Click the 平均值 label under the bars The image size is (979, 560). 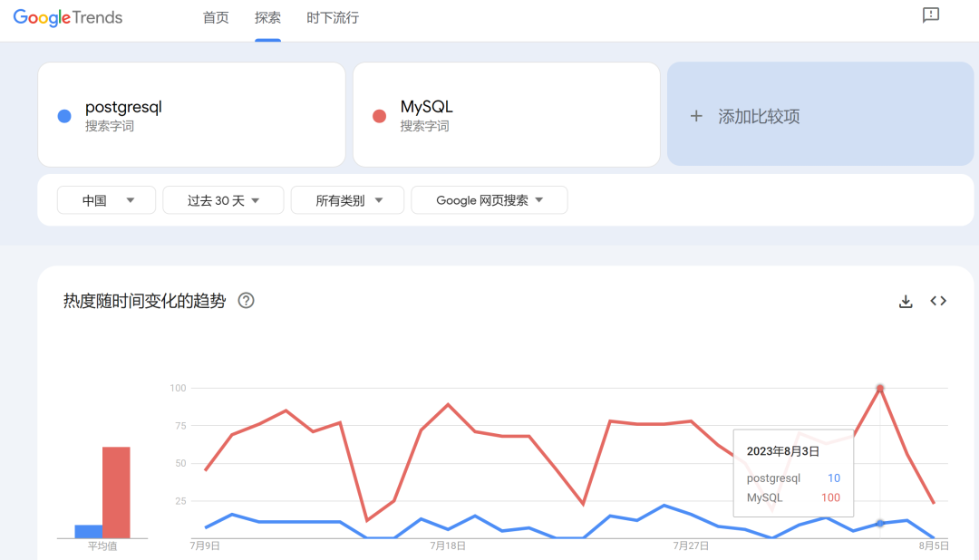tap(102, 546)
